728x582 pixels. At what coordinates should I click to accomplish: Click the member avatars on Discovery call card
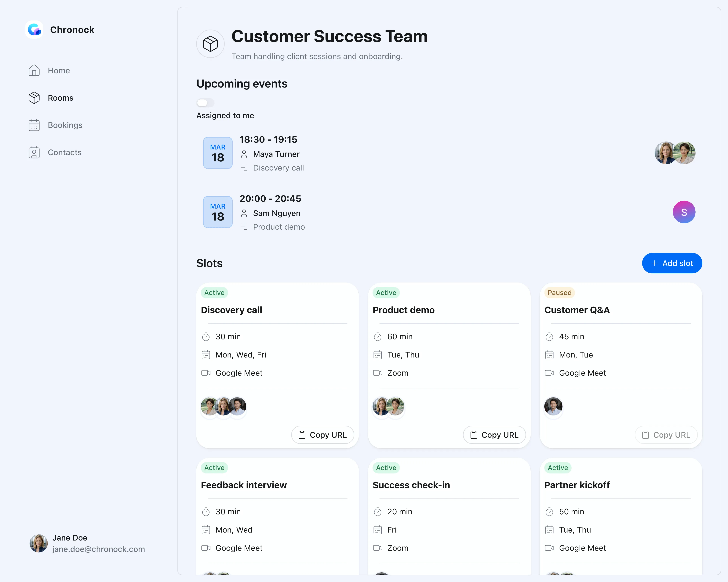point(224,406)
